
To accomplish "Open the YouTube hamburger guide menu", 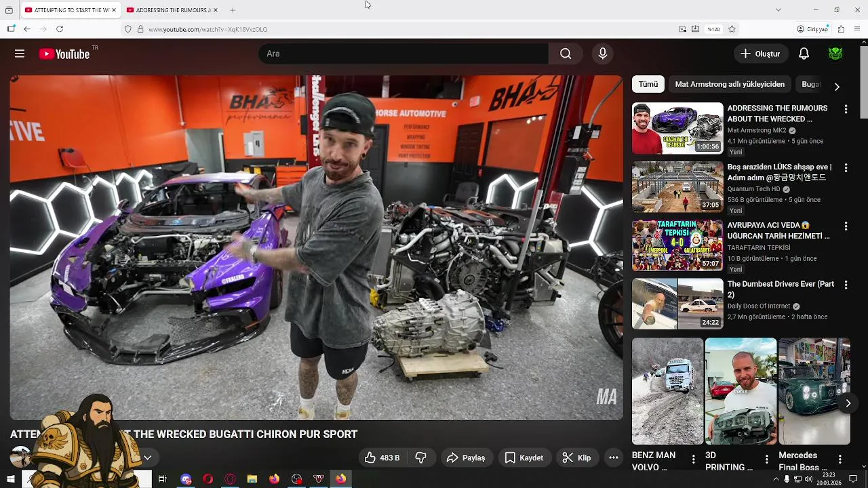I will [x=20, y=54].
